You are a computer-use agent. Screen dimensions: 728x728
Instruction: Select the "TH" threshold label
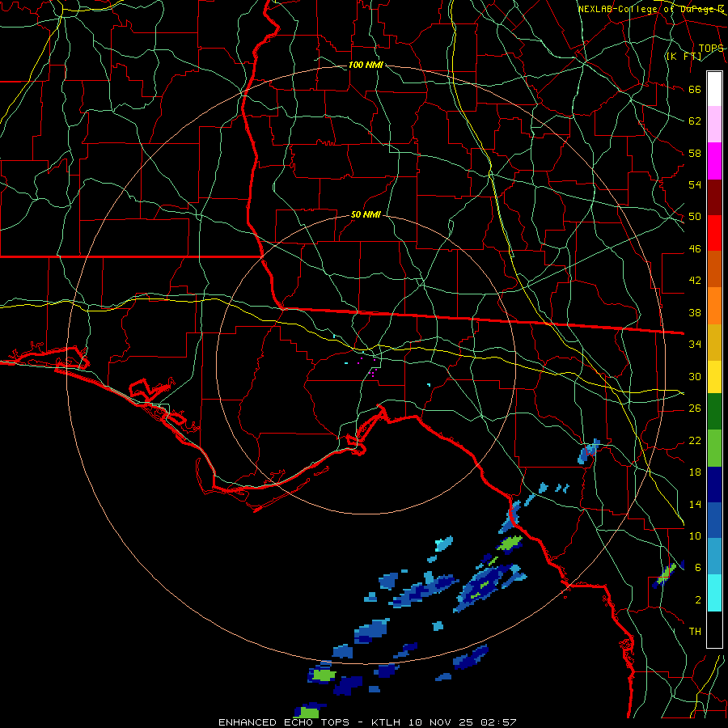pyautogui.click(x=695, y=632)
